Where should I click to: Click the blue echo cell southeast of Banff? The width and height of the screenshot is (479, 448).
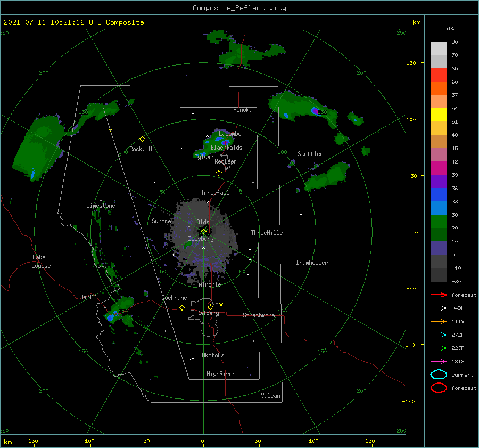coord(111,318)
